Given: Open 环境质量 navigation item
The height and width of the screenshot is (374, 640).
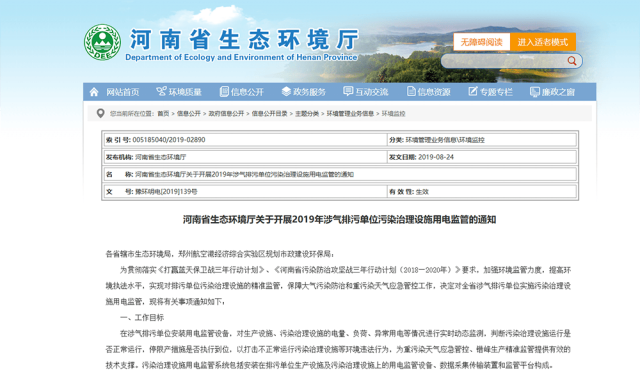Looking at the screenshot, I should click(x=185, y=92).
